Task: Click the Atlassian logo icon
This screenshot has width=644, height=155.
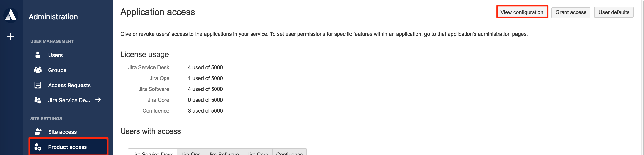Action: (11, 15)
